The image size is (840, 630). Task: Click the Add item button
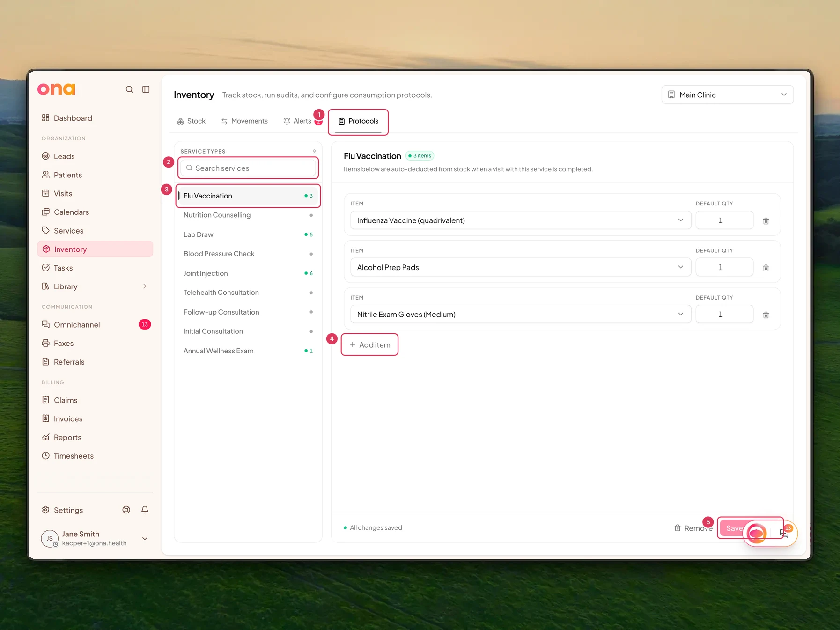(x=369, y=345)
